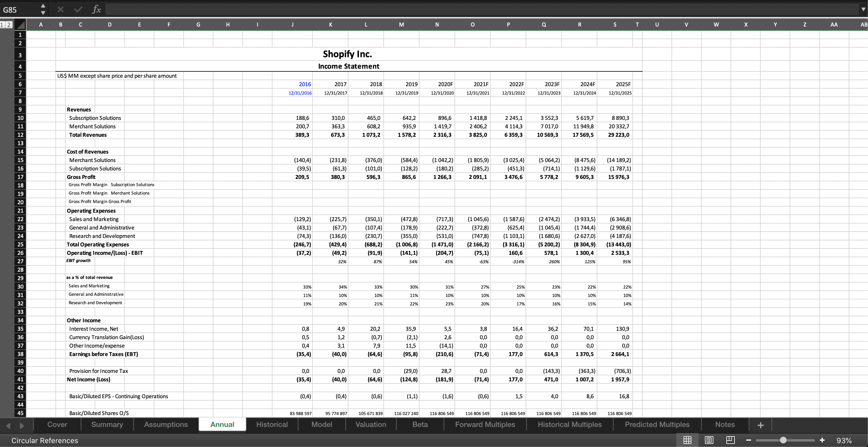
Task: Click the select-all corner triangle
Action: coord(20,25)
